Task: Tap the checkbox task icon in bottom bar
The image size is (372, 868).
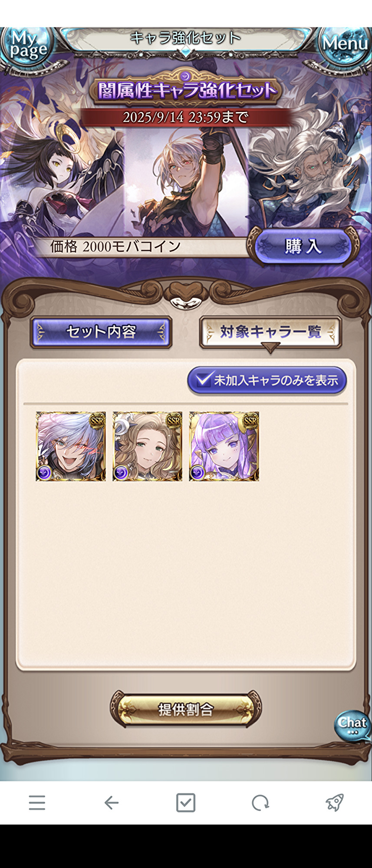Action: [186, 802]
